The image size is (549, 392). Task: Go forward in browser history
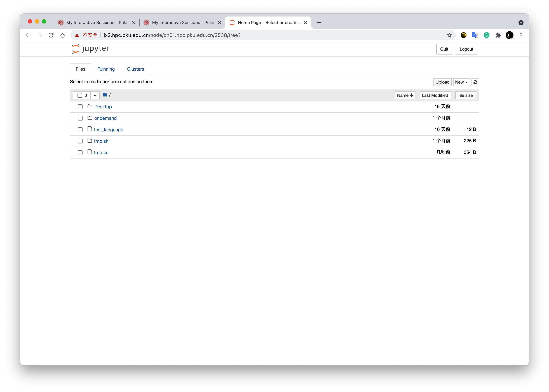[x=39, y=35]
